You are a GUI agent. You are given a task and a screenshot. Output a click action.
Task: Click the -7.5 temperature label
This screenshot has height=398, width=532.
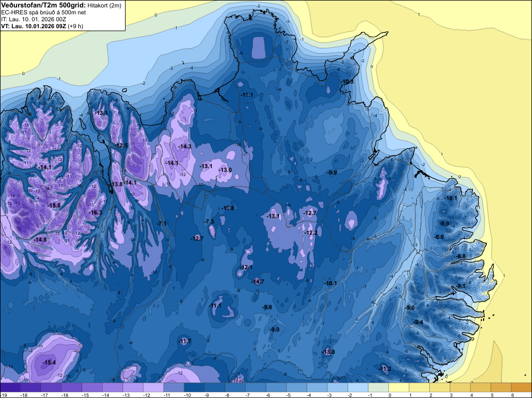point(209,221)
